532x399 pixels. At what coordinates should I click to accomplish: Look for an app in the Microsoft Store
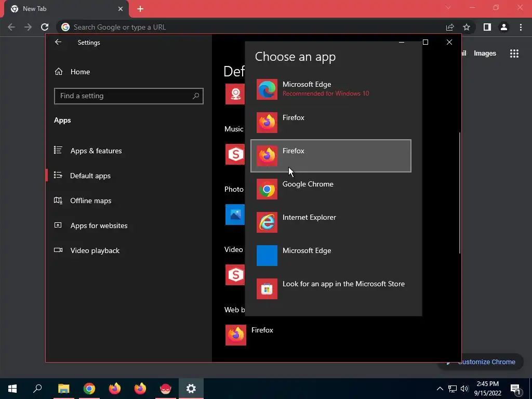point(331,289)
